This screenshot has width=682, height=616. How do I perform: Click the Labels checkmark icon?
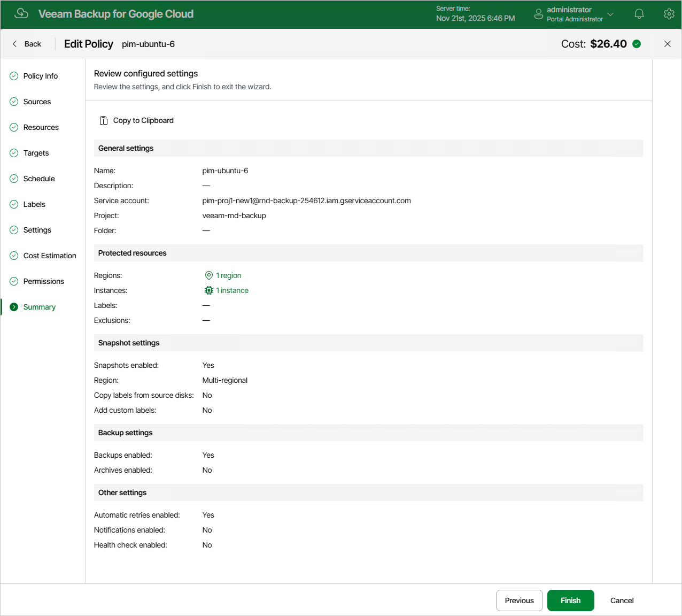click(x=14, y=204)
